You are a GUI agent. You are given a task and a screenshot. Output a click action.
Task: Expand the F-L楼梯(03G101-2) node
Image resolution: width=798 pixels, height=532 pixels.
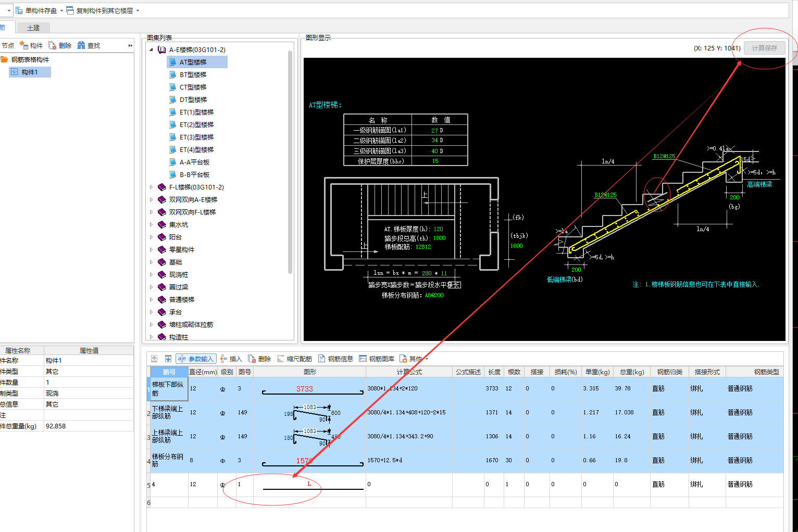point(152,187)
